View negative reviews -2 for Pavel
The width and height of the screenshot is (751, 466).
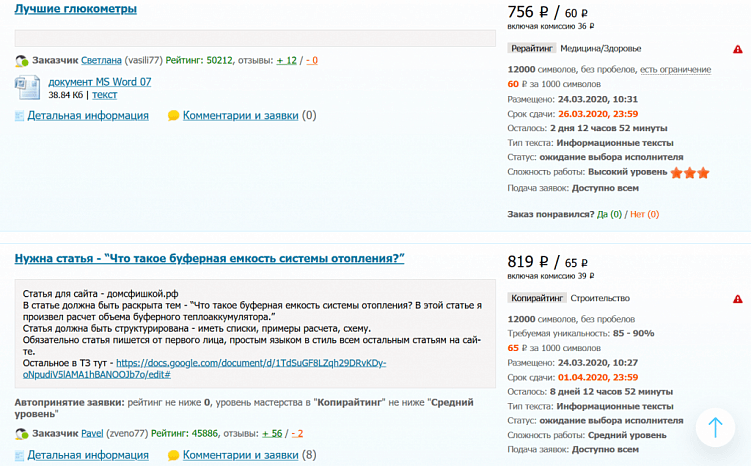click(x=297, y=433)
